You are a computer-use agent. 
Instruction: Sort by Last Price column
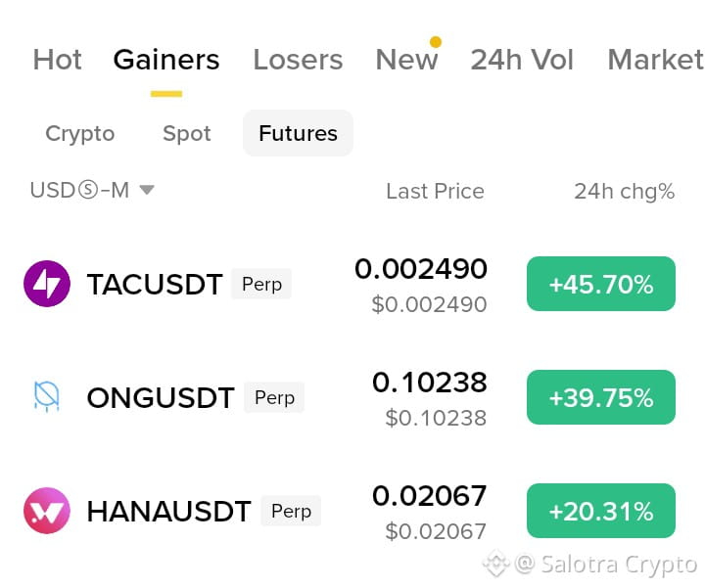[x=435, y=192]
